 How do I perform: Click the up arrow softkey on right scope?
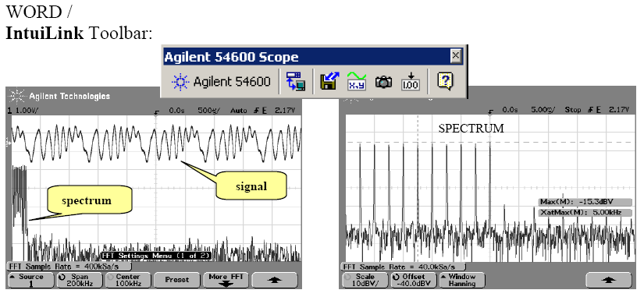click(608, 281)
